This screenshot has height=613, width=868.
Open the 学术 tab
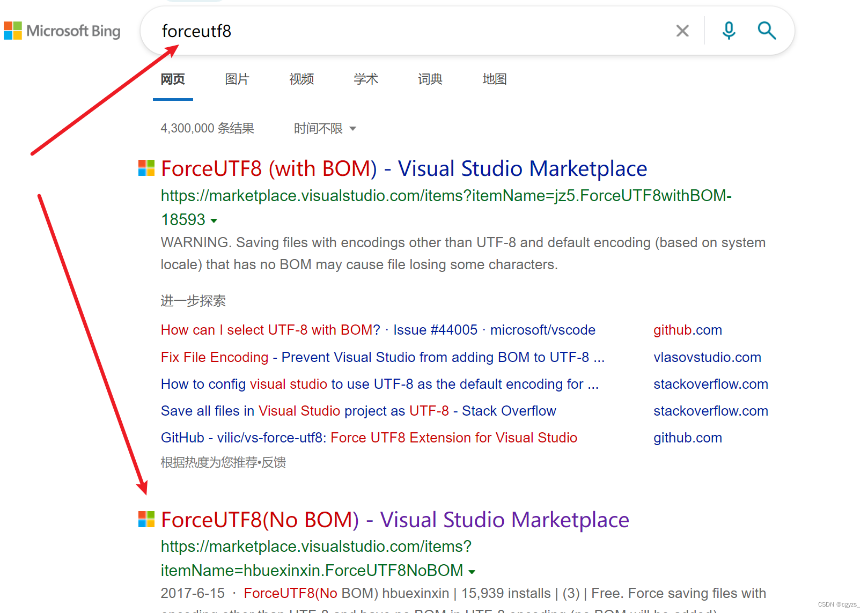point(366,79)
